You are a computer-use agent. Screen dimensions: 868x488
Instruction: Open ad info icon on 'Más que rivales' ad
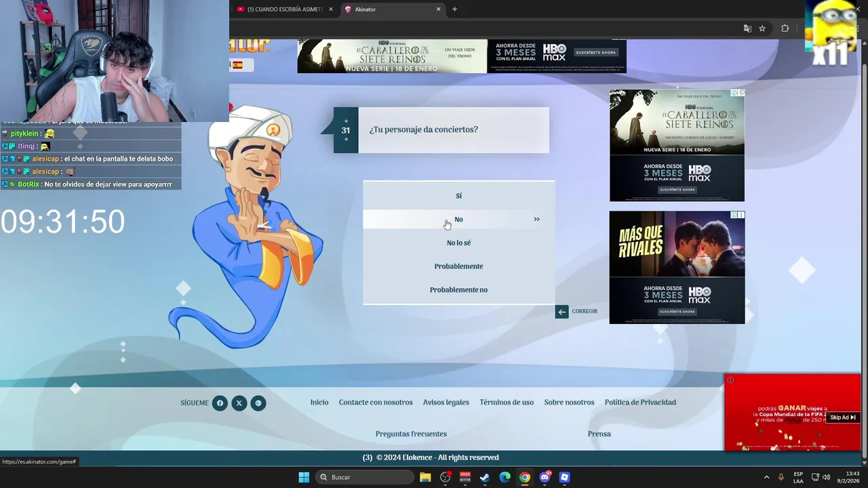pyautogui.click(x=734, y=215)
